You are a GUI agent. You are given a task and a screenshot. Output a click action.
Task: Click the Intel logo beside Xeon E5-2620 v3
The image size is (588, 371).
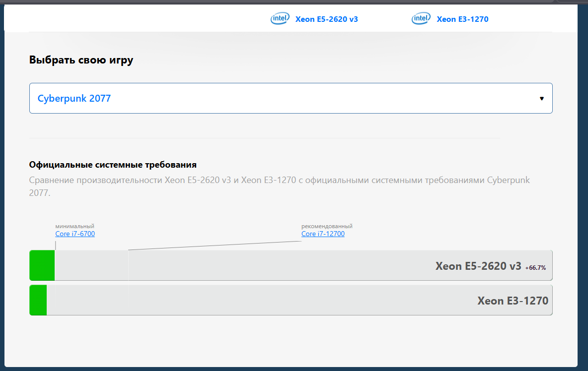coord(280,18)
